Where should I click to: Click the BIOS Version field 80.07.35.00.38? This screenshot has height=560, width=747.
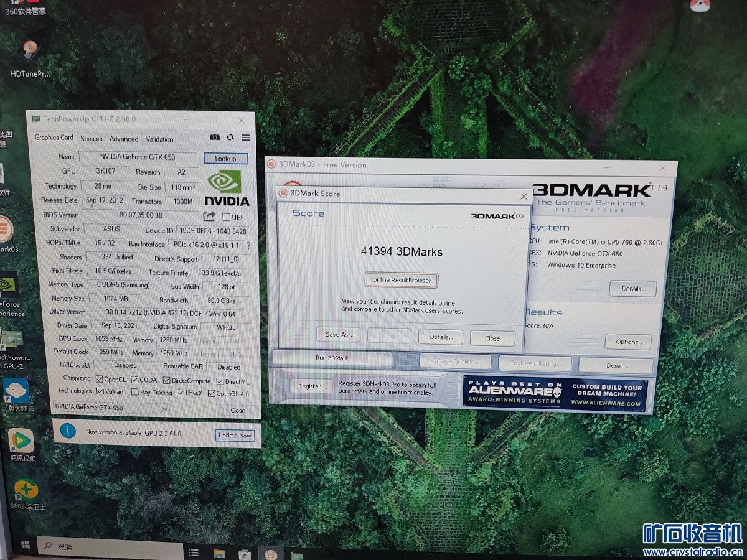coord(141,215)
